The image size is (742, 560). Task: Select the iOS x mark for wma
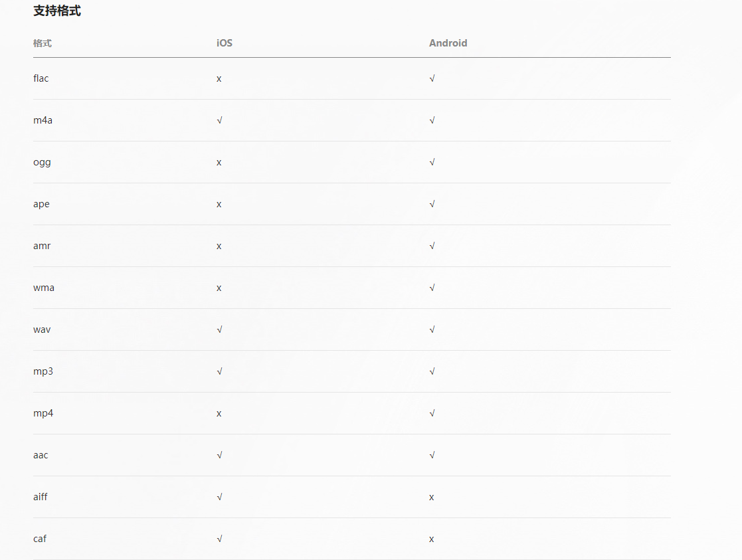tap(219, 288)
